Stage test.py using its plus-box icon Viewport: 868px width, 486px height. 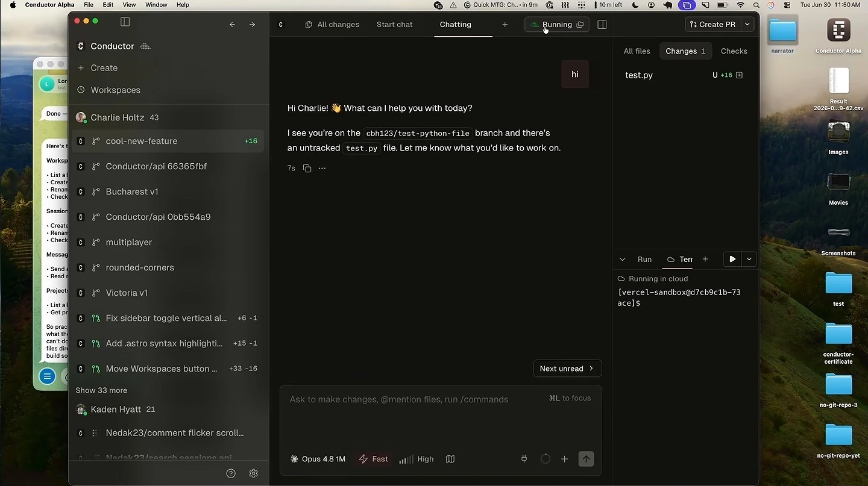(739, 75)
